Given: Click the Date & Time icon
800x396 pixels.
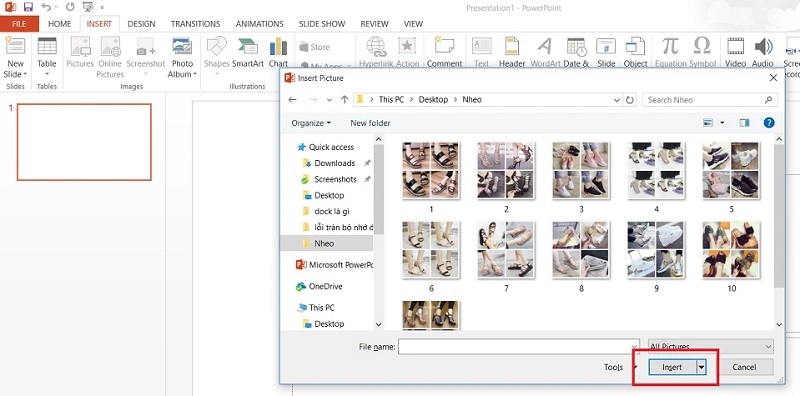Looking at the screenshot, I should click(576, 46).
